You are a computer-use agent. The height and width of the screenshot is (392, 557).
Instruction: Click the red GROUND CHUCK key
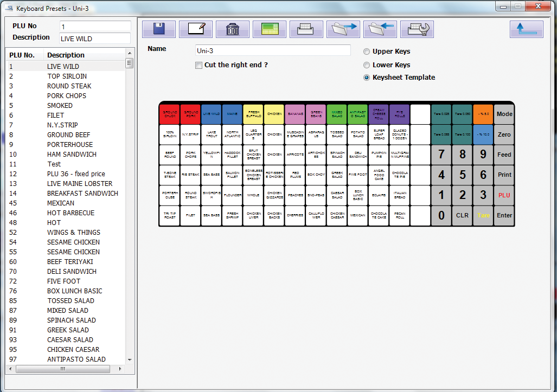[x=170, y=114]
